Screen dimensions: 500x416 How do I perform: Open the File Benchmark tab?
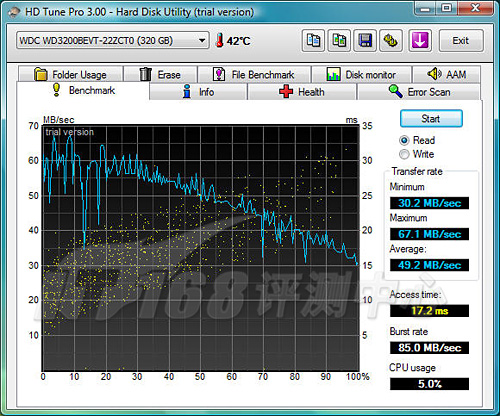(254, 74)
